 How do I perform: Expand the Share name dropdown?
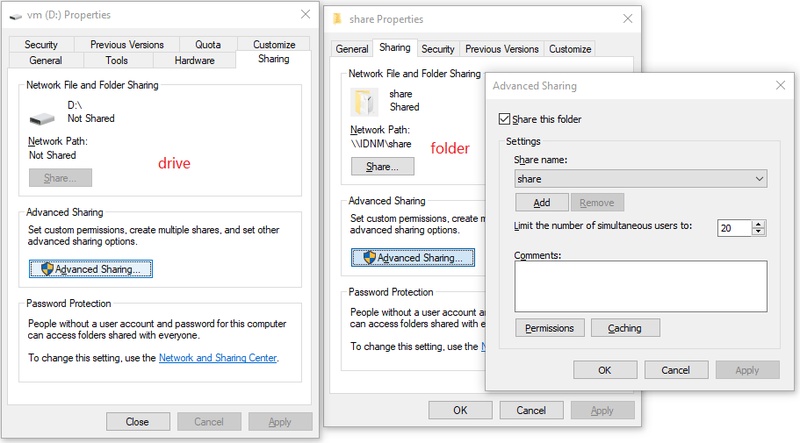coord(759,179)
